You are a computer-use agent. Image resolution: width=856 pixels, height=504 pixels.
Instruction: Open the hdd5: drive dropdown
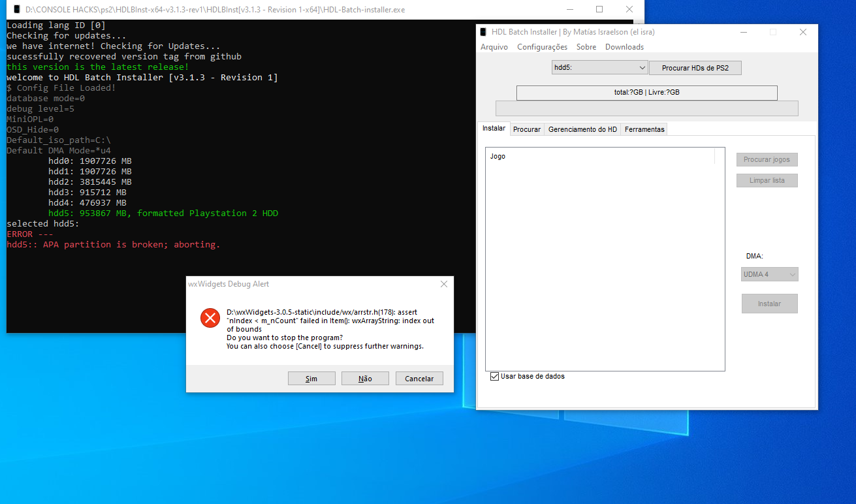[x=599, y=68]
